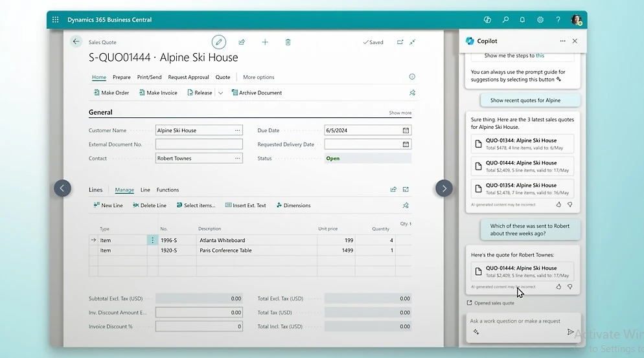Click the pin icon on action bar
This screenshot has height=358, width=644.
[412, 93]
